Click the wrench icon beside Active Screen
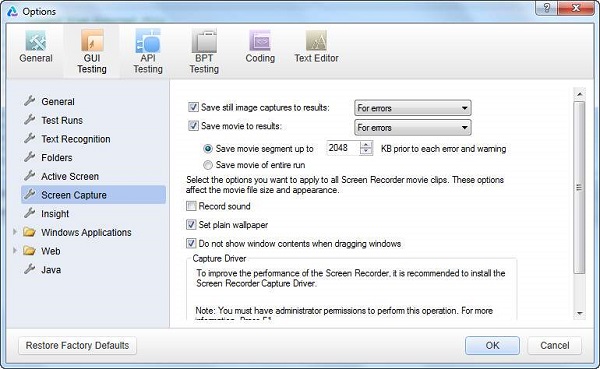This screenshot has width=600, height=369. click(29, 176)
